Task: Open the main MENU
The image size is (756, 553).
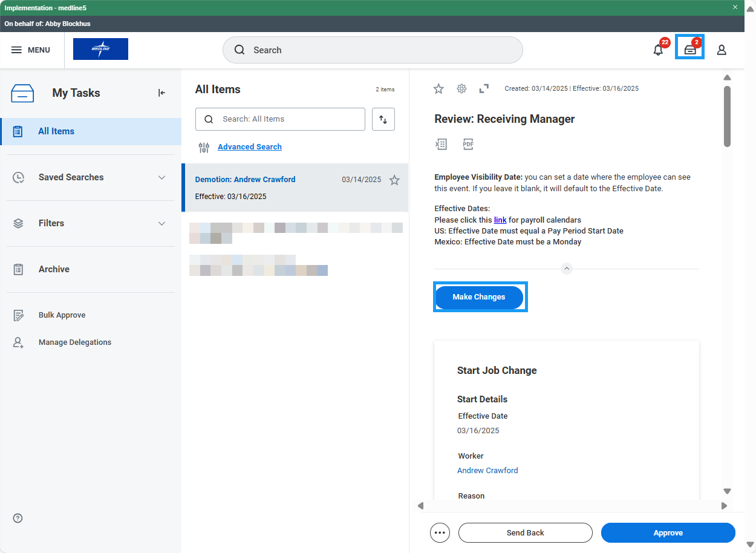Action: [x=30, y=50]
